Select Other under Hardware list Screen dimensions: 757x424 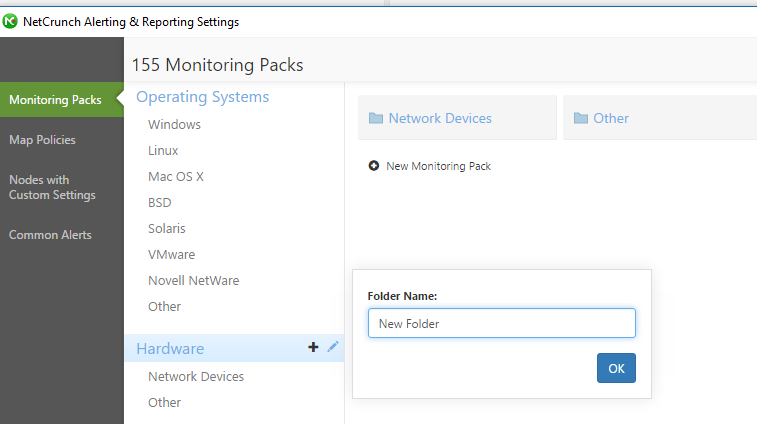[x=165, y=403]
